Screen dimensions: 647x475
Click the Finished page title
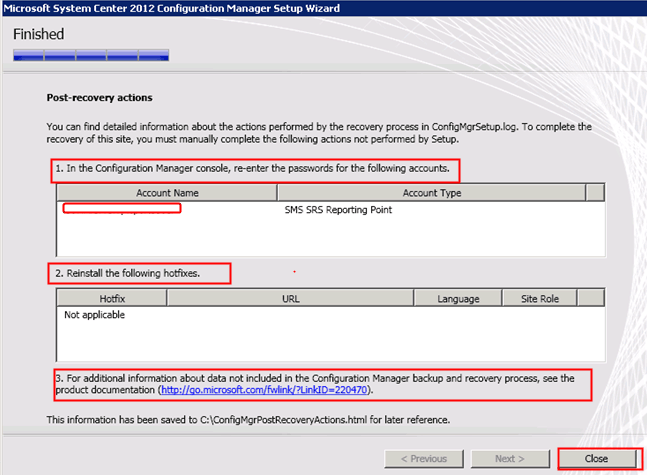click(38, 34)
